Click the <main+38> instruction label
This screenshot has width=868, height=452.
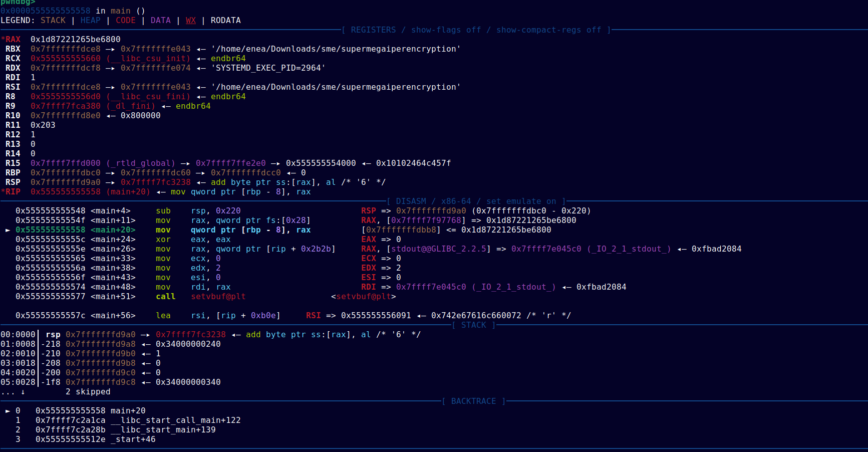click(x=113, y=268)
